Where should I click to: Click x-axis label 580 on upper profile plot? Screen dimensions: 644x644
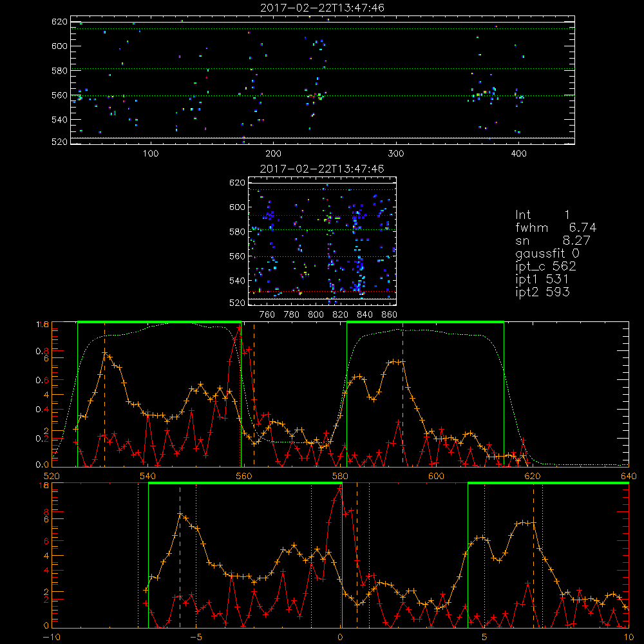(x=340, y=476)
